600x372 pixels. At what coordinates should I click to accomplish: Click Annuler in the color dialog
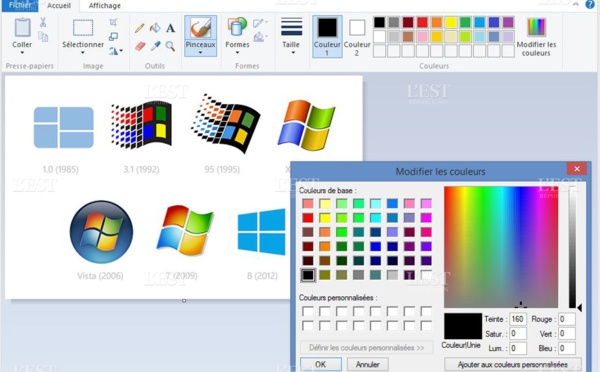click(368, 364)
